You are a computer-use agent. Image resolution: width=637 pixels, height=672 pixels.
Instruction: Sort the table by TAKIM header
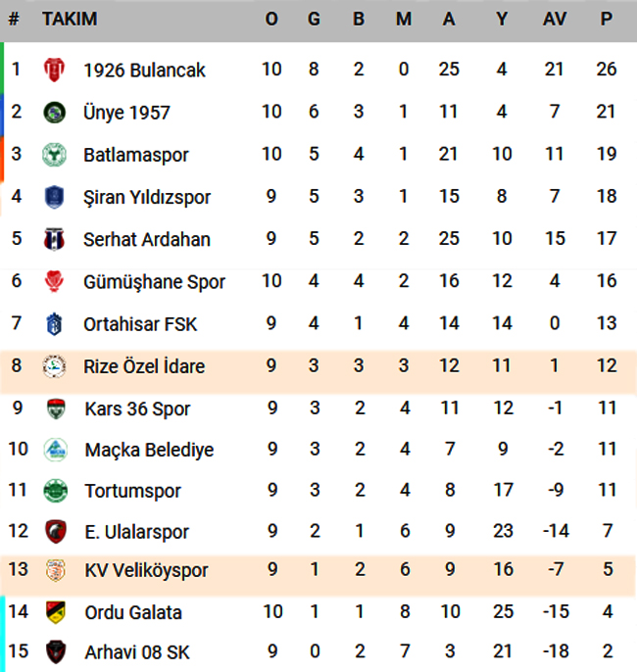pyautogui.click(x=70, y=19)
